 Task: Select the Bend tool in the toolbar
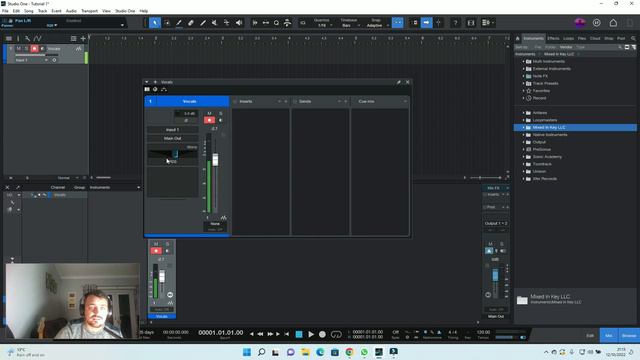[227, 23]
